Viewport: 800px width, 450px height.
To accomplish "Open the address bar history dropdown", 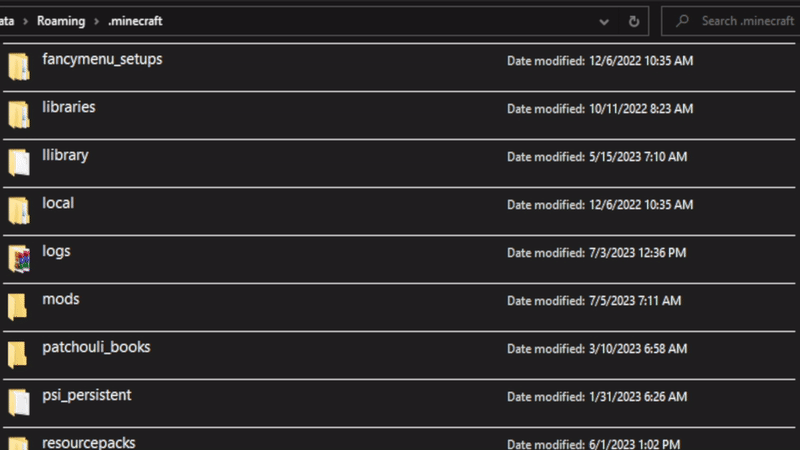I will 604,21.
